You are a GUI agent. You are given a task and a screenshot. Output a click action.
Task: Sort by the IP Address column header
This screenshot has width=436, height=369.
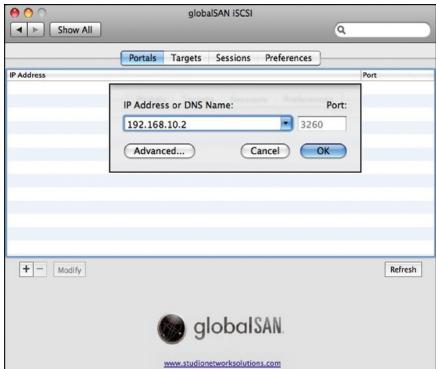coord(184,75)
